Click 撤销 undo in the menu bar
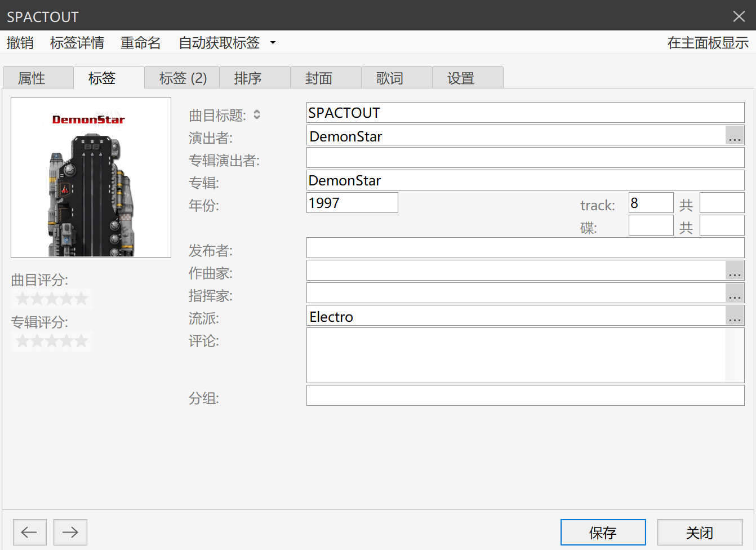Image resolution: width=756 pixels, height=550 pixels. 20,43
